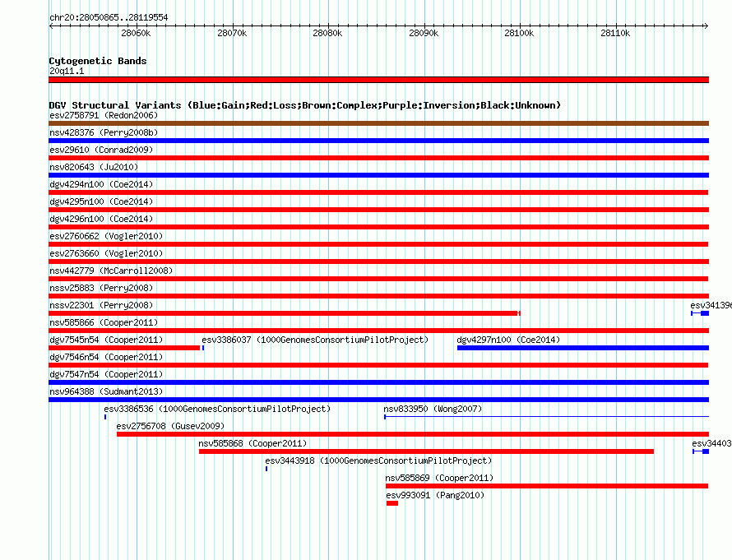Open variant dgv7547n54 (Cooper2011) label
The image size is (732, 560).
click(106, 374)
